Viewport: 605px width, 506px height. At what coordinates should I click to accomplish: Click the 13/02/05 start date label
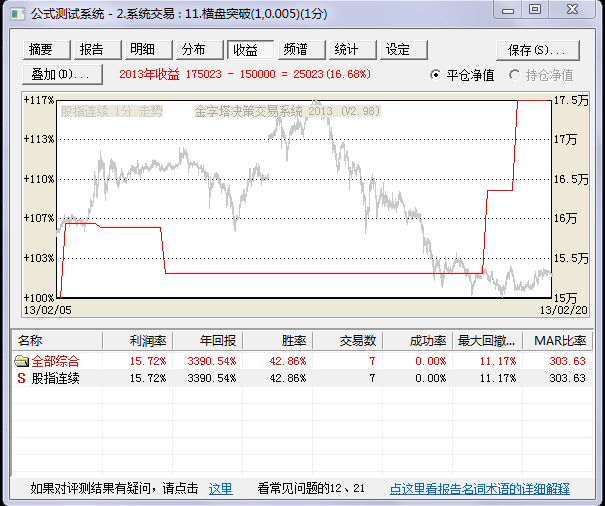[x=48, y=310]
